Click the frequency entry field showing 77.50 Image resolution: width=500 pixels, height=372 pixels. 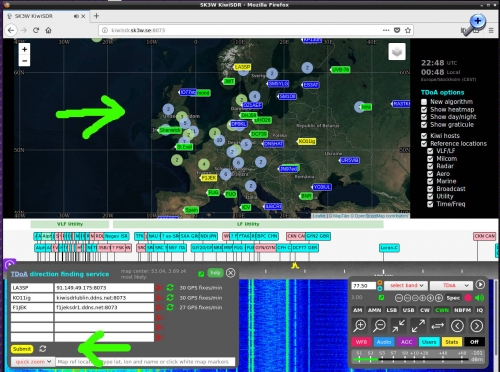(363, 286)
